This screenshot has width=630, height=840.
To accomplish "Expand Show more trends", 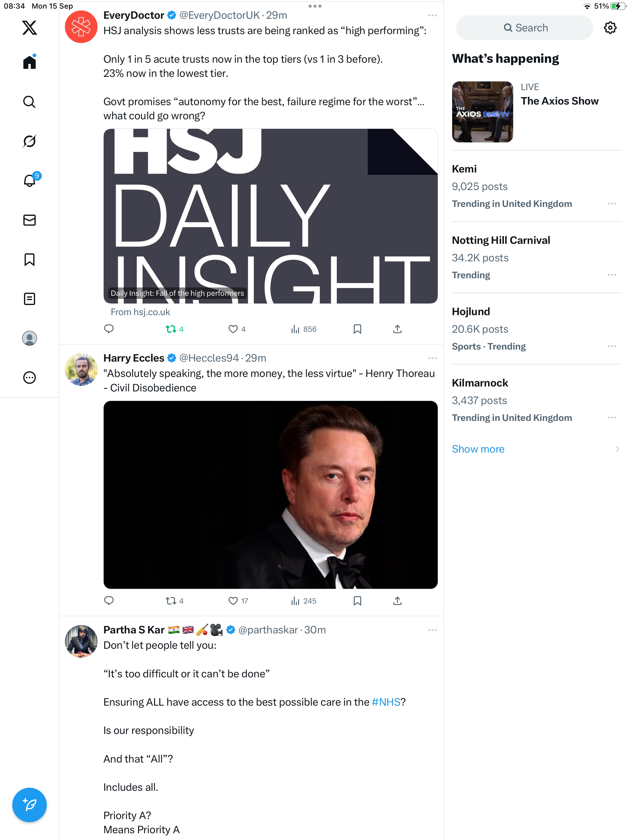I will [536, 449].
